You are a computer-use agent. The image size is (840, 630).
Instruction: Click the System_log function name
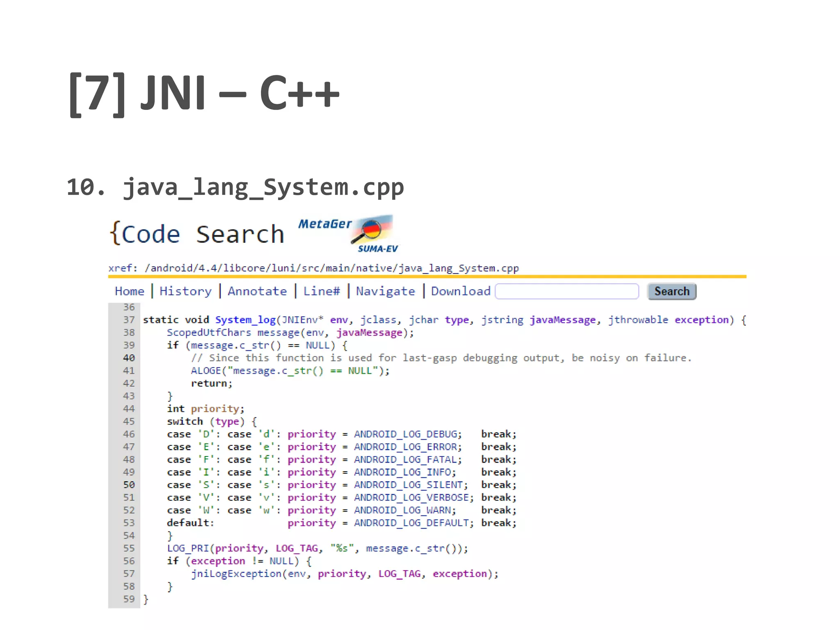point(245,320)
